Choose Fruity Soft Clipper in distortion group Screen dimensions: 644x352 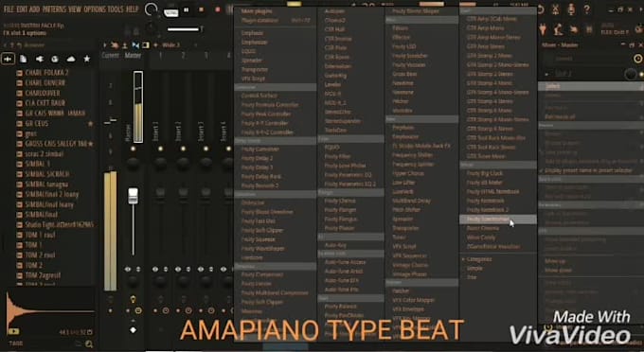[262, 231]
